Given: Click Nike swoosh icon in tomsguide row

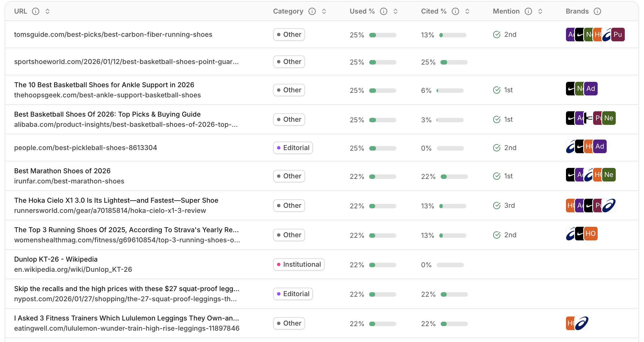Looking at the screenshot, I should coord(580,35).
